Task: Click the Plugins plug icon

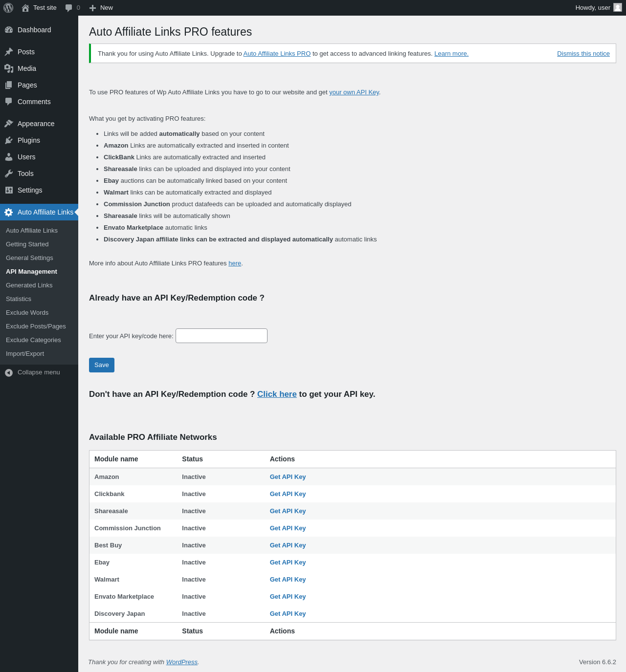Action: pos(9,140)
